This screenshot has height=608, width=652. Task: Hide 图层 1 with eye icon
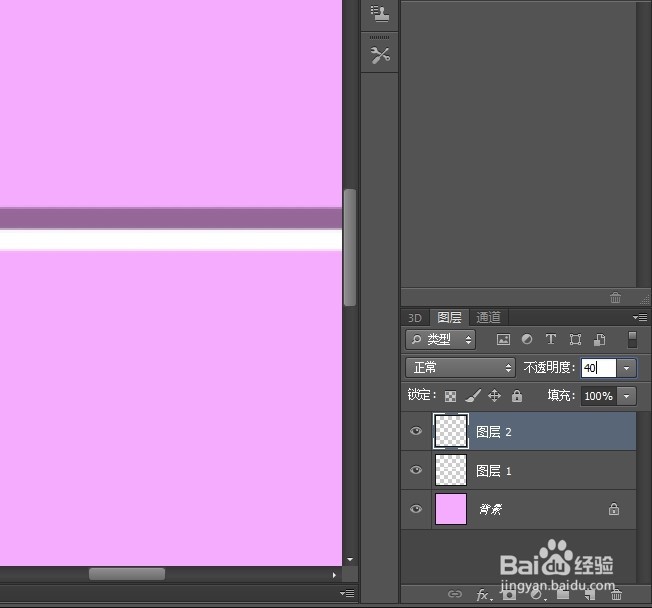[x=416, y=470]
